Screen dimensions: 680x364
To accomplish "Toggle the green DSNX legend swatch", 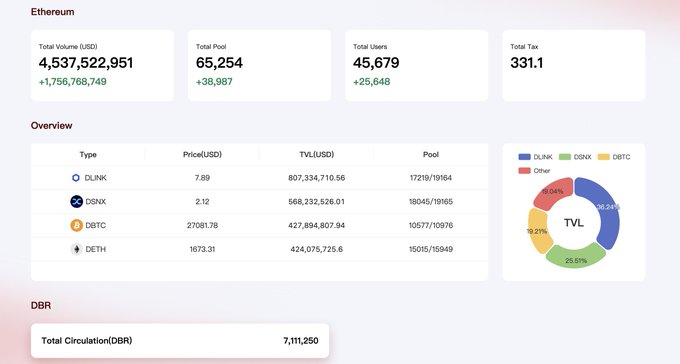I will pyautogui.click(x=565, y=157).
